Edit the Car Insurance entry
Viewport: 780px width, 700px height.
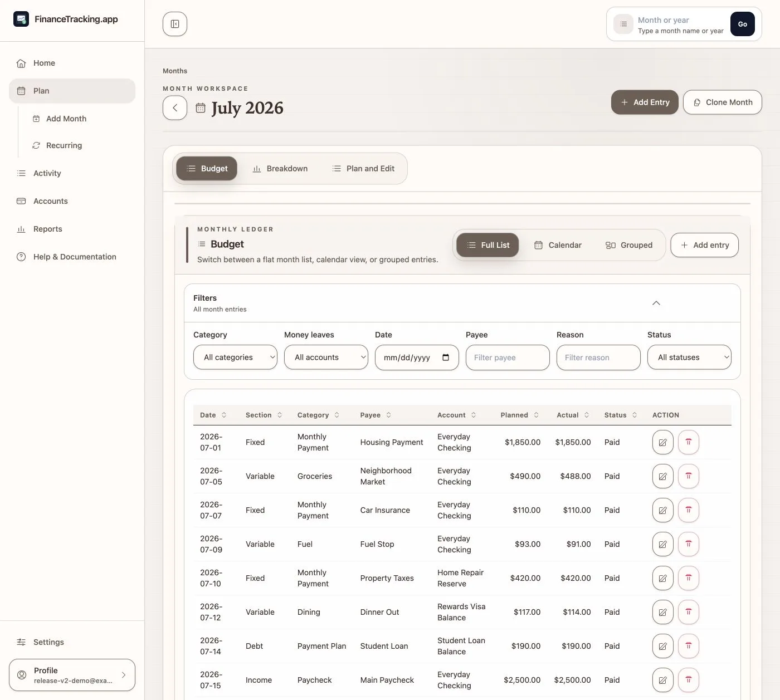662,510
